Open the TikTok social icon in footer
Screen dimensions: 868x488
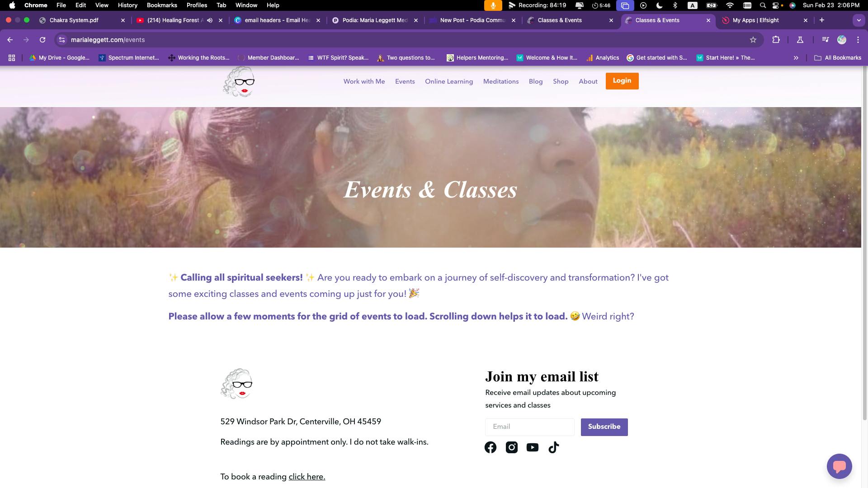[554, 447]
